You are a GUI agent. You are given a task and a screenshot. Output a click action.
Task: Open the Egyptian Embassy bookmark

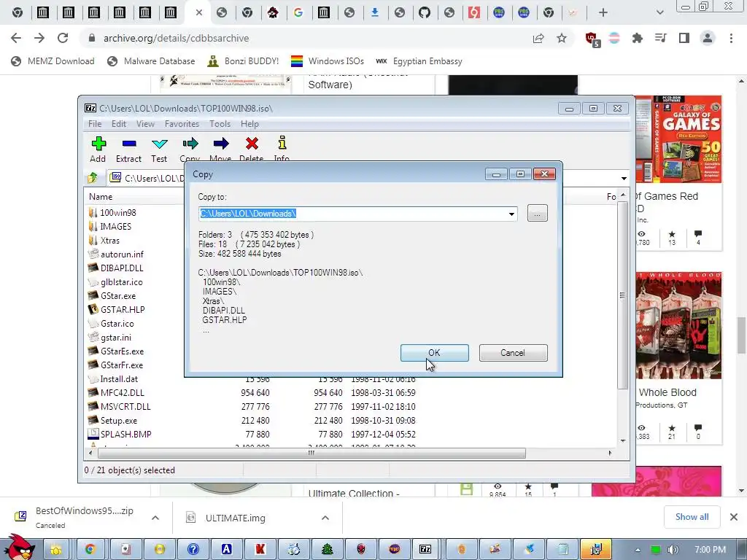(x=419, y=61)
